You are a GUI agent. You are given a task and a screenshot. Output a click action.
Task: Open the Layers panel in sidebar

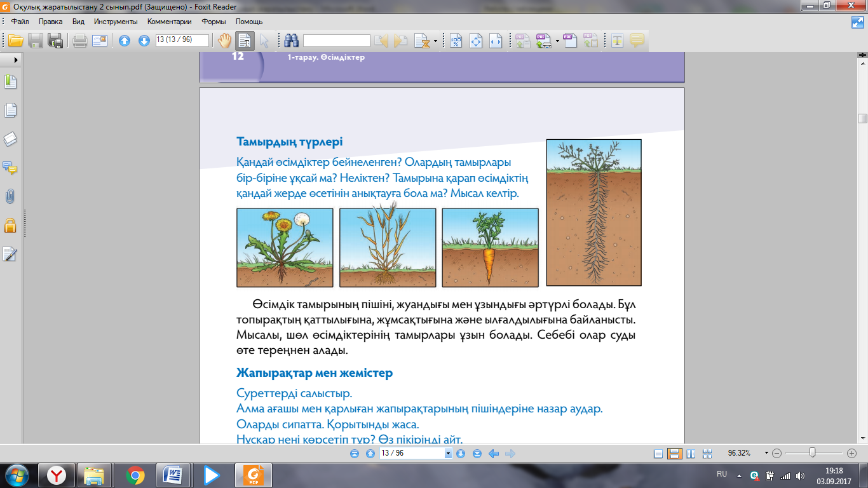pyautogui.click(x=10, y=140)
